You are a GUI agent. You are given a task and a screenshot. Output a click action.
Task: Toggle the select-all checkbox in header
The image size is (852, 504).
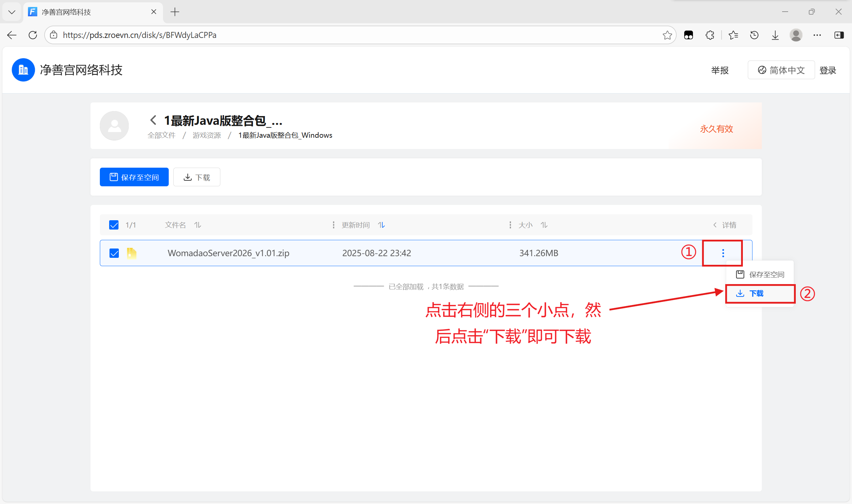[x=114, y=225]
